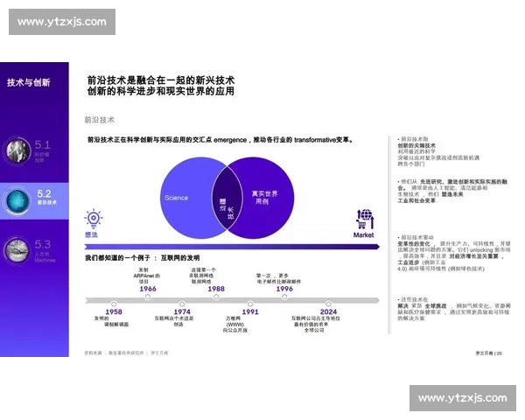Click the 1996 timeline marker
Viewport: 525px width, 420px height.
284,297
